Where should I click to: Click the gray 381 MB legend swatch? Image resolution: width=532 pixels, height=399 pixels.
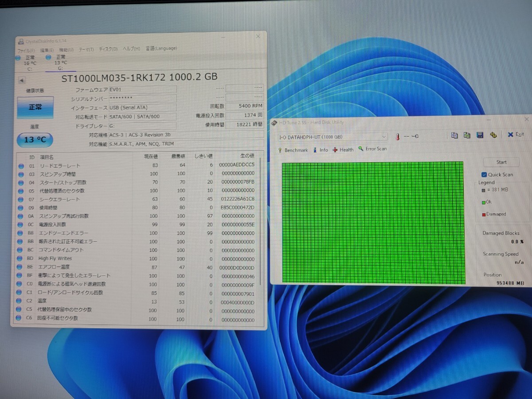click(x=483, y=190)
